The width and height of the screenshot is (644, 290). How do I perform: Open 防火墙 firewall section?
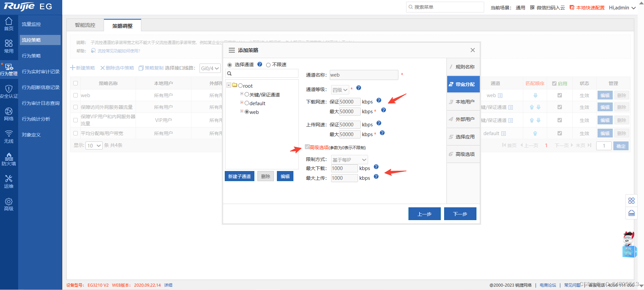click(x=9, y=159)
